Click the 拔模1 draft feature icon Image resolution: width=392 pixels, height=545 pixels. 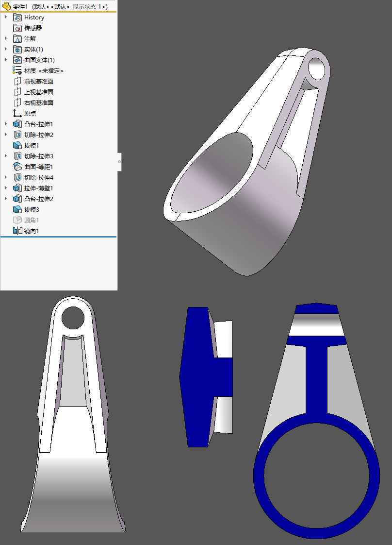point(17,145)
